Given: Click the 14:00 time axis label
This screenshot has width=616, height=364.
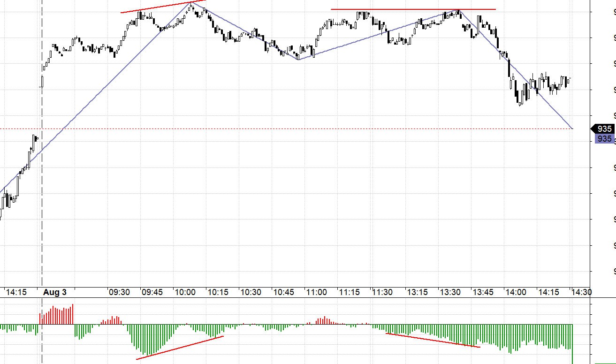Looking at the screenshot, I should coord(516,292).
